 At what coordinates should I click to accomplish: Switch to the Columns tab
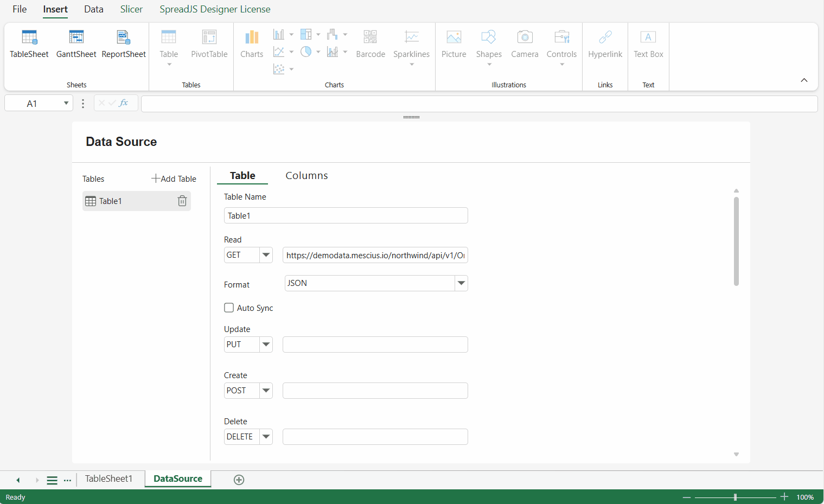click(x=307, y=176)
